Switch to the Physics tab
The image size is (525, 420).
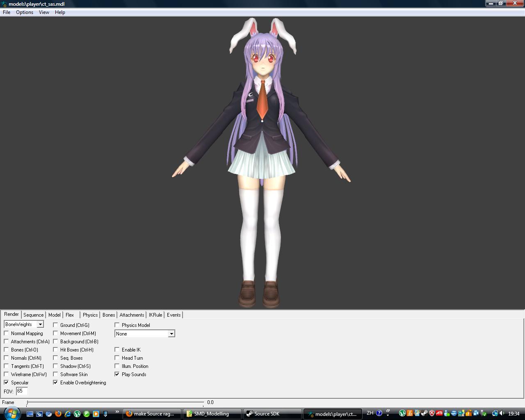click(x=90, y=315)
